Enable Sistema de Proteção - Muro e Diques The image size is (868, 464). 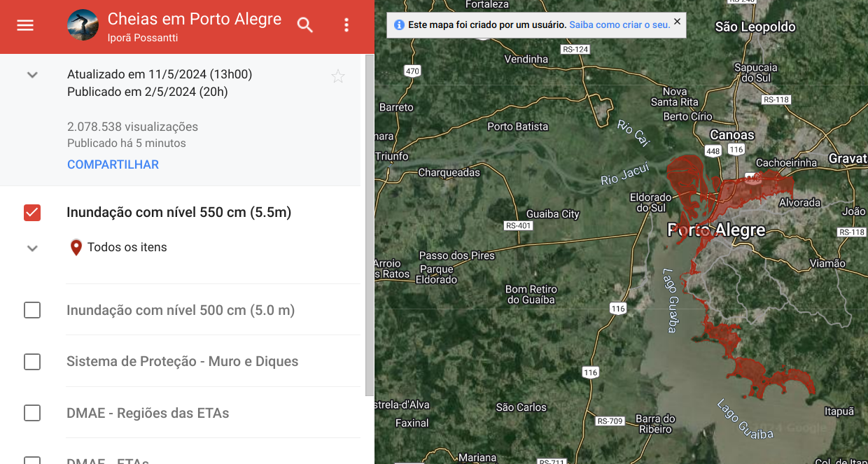click(32, 362)
